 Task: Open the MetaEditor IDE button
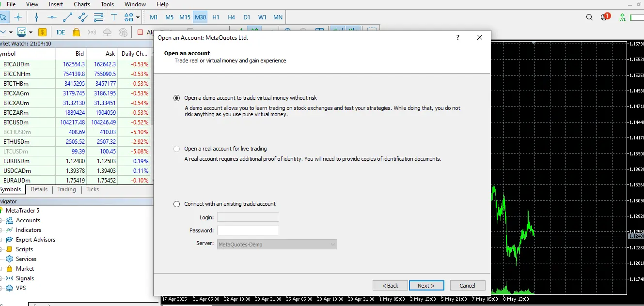pos(61,32)
